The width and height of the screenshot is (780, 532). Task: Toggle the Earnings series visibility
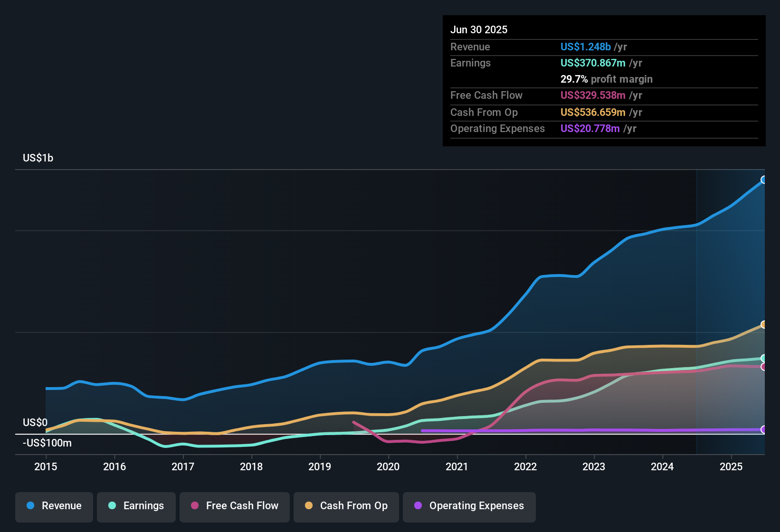click(x=136, y=506)
